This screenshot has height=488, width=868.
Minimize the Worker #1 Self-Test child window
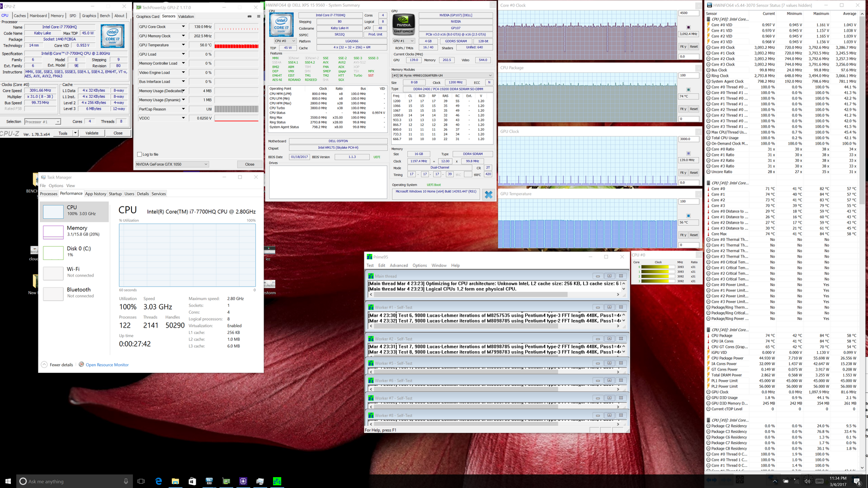[598, 307]
